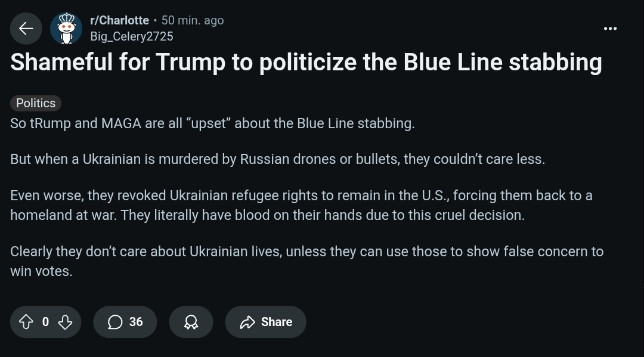Open the three-dot post options menu
This screenshot has width=644, height=357.
click(610, 29)
